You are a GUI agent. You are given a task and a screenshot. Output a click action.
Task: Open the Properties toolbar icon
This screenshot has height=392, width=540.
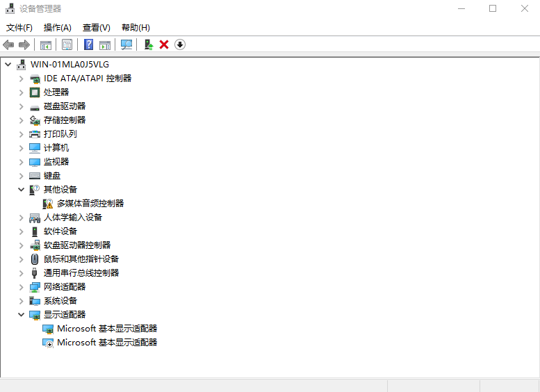pyautogui.click(x=67, y=44)
